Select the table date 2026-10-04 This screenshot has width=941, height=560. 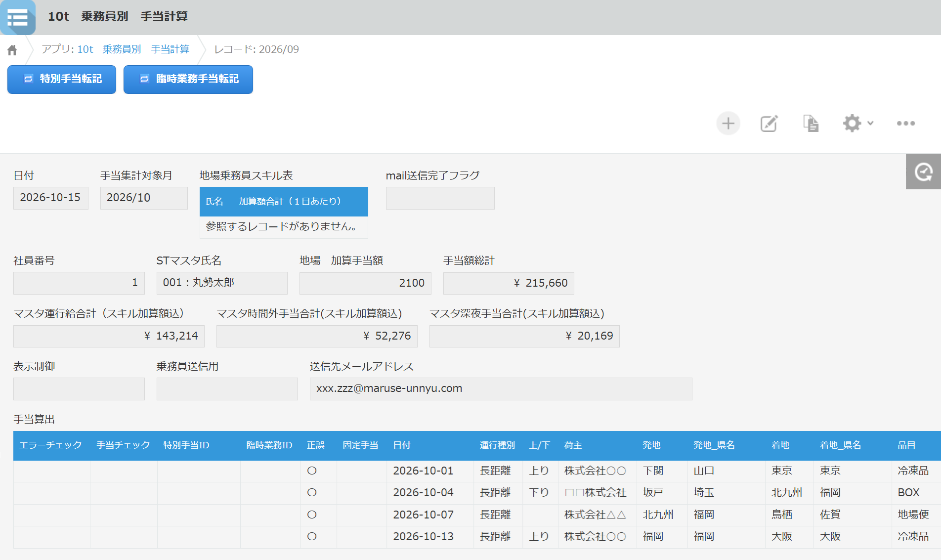423,493
